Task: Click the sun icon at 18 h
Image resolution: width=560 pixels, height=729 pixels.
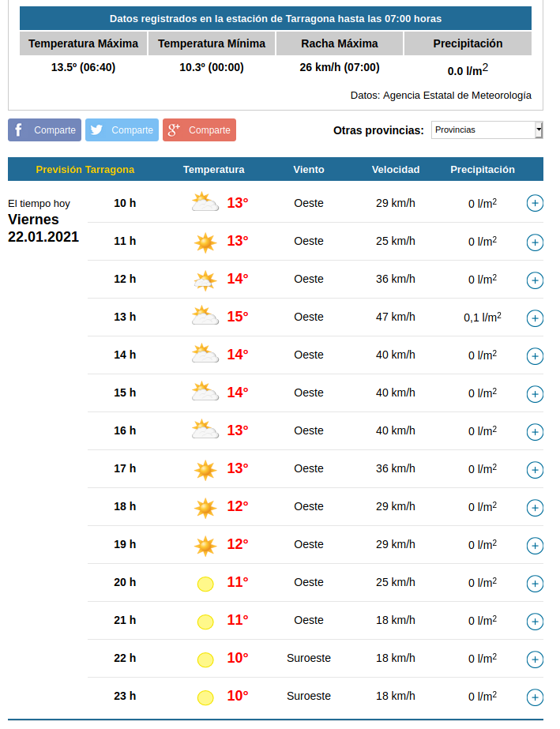Action: (205, 507)
